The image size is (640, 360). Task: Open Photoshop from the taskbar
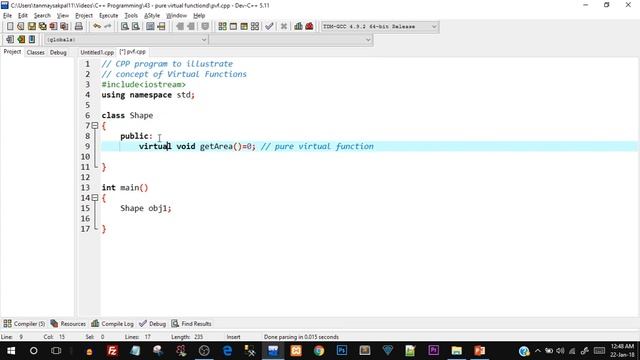tap(342, 351)
